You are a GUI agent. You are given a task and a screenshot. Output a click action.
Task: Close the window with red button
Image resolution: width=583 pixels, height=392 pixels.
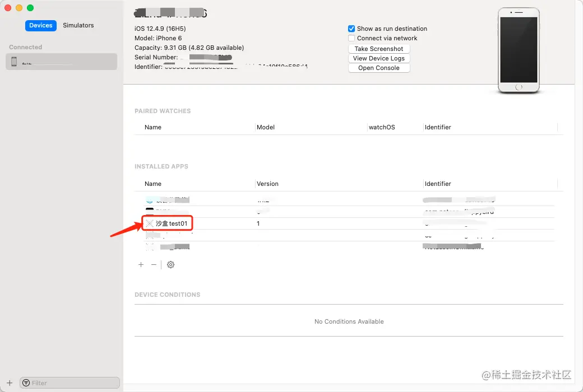coord(8,8)
